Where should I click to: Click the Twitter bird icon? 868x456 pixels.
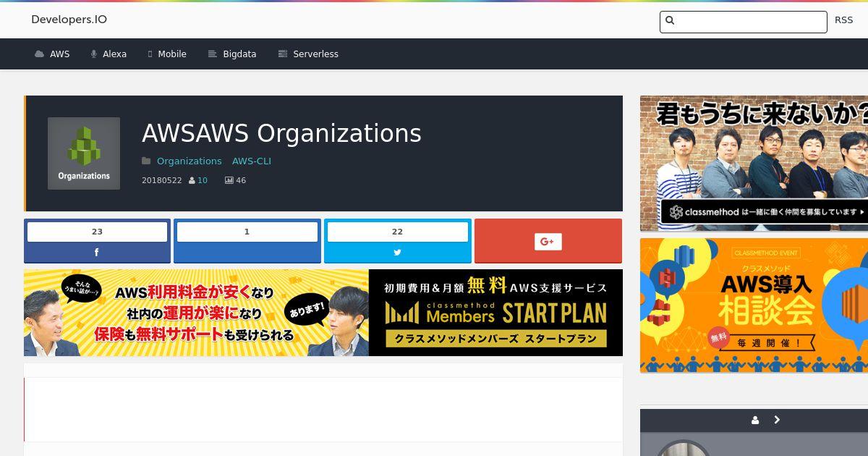[x=397, y=253]
